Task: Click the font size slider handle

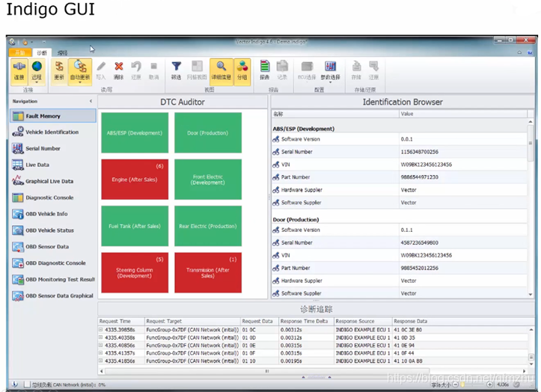Action: 462,385
